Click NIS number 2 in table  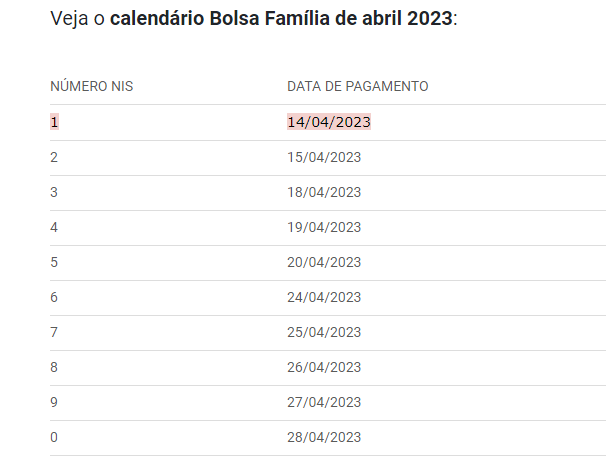pos(54,157)
